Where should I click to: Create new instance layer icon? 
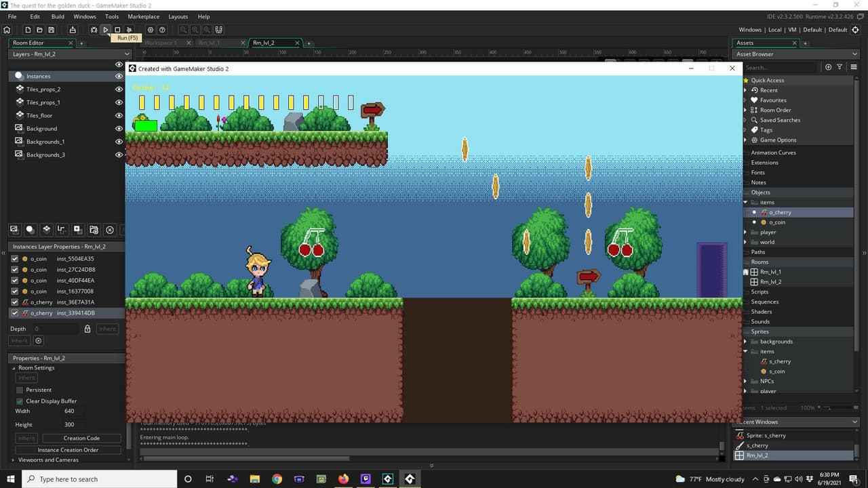click(30, 230)
